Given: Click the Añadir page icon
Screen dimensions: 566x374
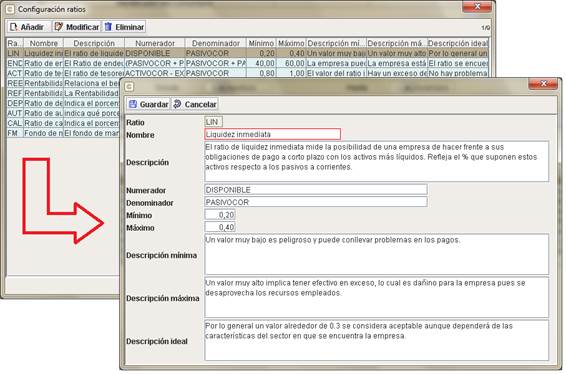Looking at the screenshot, I should 14,27.
